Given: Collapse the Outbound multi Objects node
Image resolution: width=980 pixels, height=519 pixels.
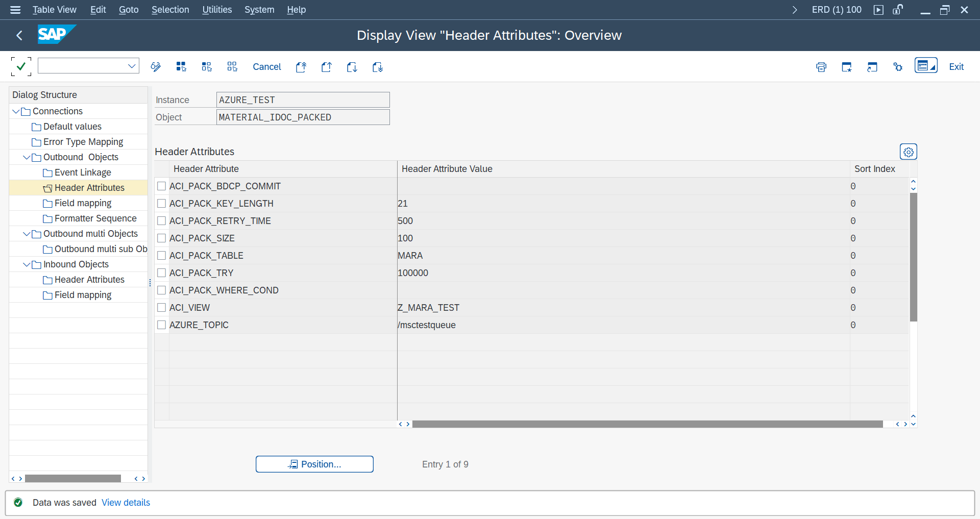Looking at the screenshot, I should pos(27,234).
